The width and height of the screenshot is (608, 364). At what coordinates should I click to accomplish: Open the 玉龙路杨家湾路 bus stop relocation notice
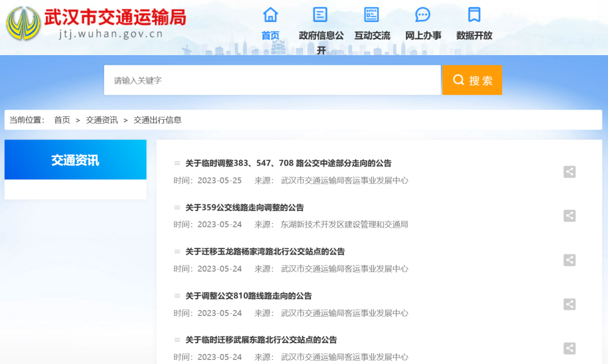point(266,251)
